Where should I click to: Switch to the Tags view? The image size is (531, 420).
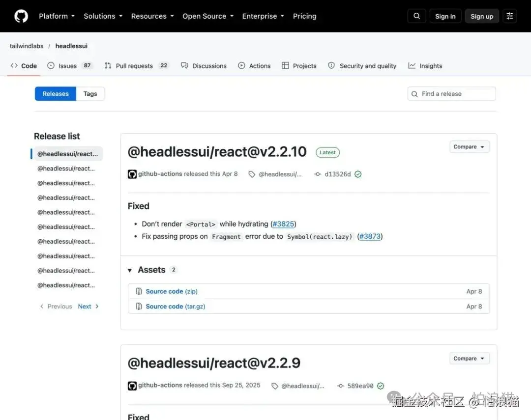(90, 94)
